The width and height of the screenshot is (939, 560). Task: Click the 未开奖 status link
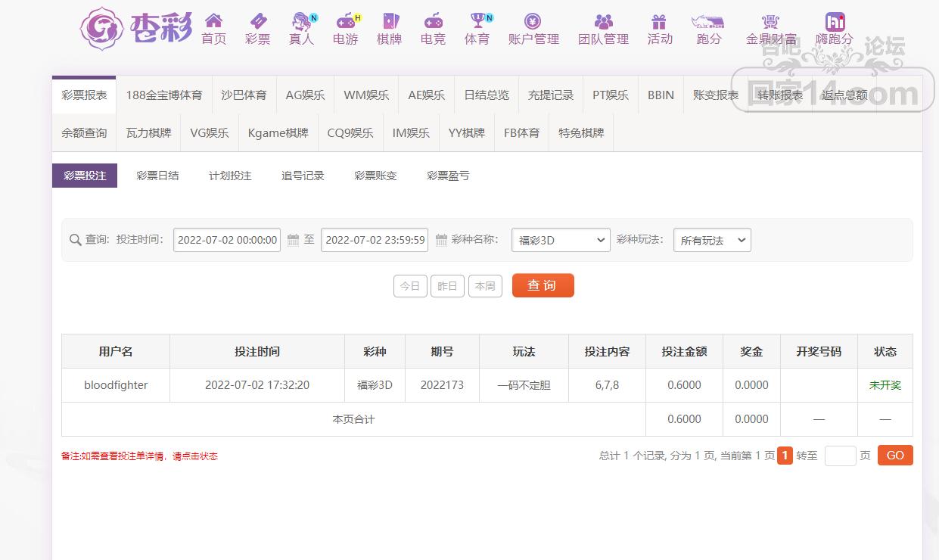pyautogui.click(x=885, y=385)
